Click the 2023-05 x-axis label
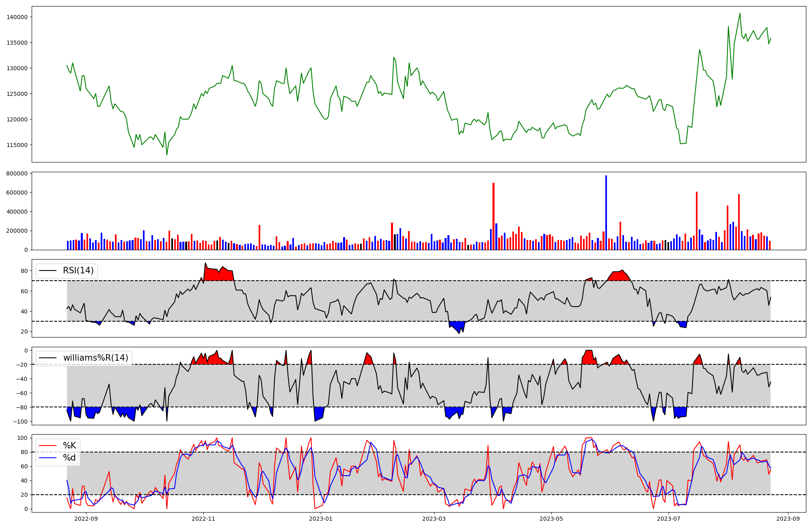812x528 pixels. tap(551, 519)
